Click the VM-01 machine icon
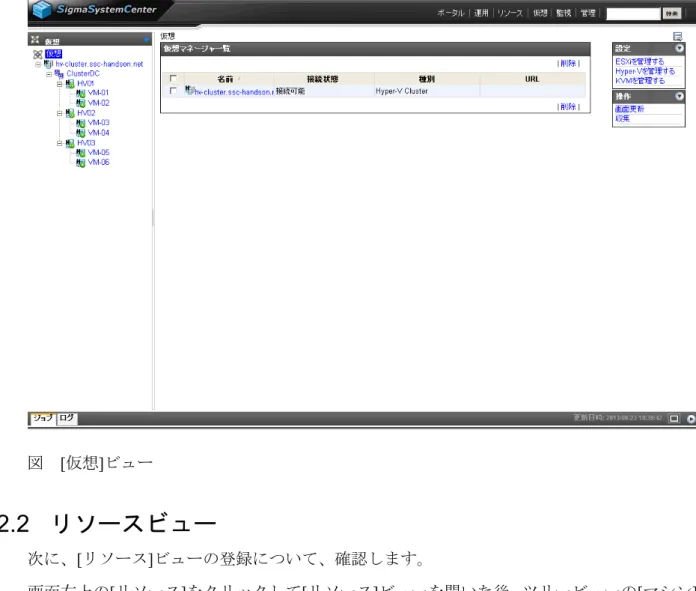 click(80, 93)
